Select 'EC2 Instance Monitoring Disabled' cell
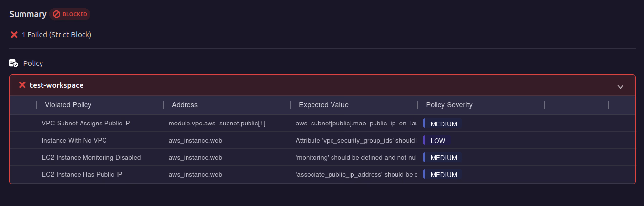Image resolution: width=644 pixels, height=206 pixels. click(x=91, y=157)
